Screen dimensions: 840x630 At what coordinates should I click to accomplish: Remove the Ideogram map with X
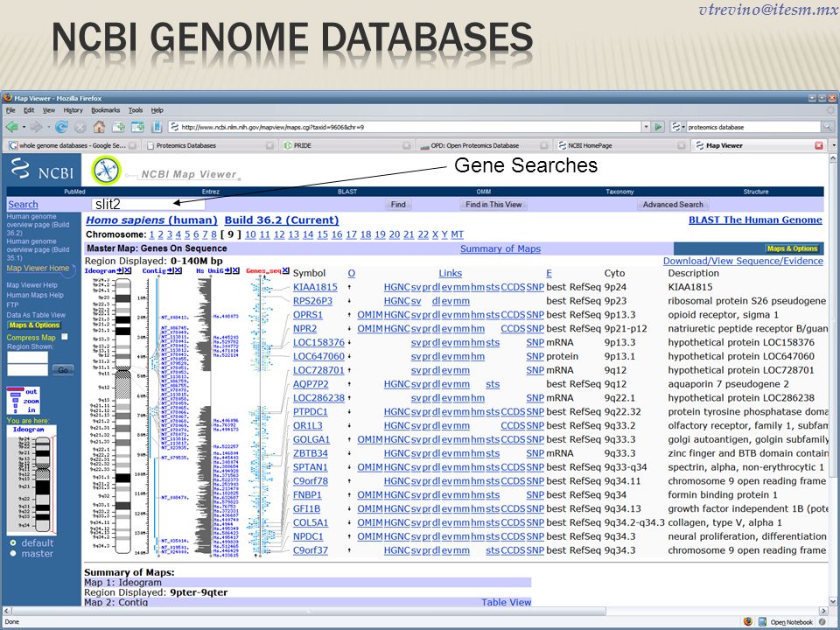128,270
